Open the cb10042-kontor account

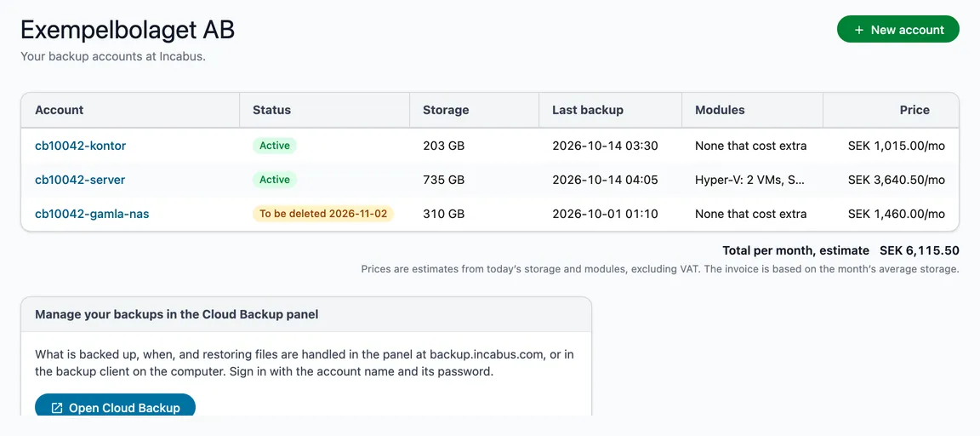81,146
